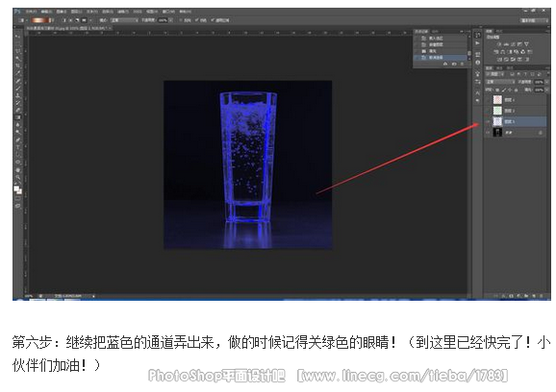Click the delete state trash icon in History

[x=462, y=63]
